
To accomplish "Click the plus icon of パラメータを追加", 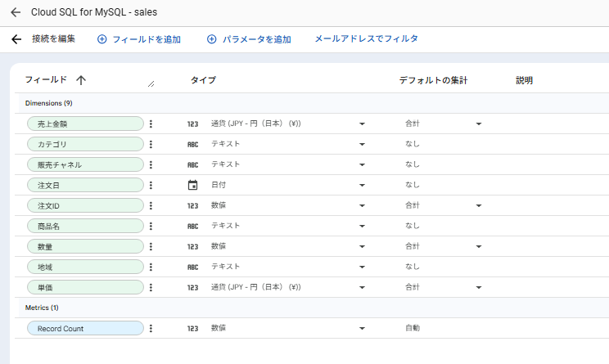I will (212, 39).
